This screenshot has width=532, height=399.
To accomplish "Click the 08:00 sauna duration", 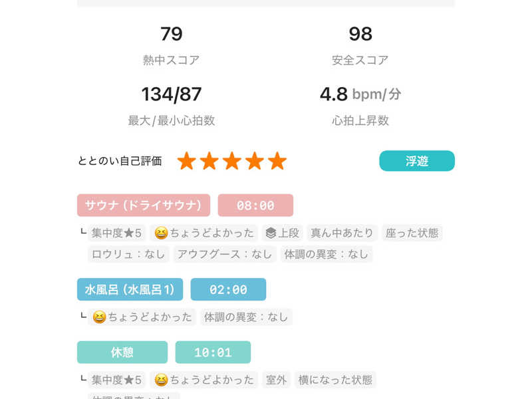I will [x=255, y=205].
